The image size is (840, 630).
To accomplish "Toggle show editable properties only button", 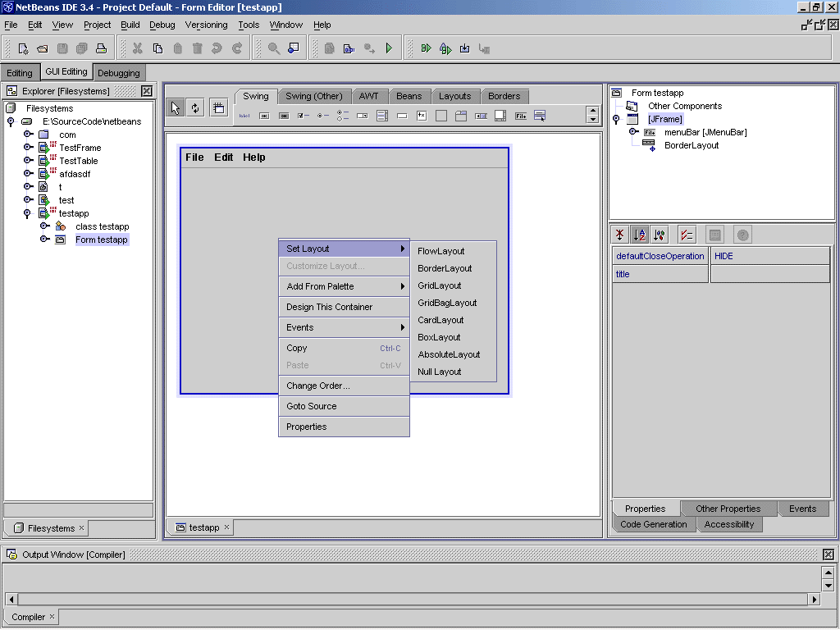I will [687, 235].
